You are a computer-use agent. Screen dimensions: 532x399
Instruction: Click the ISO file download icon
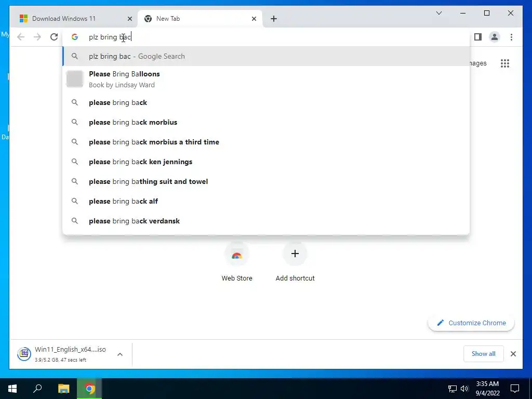point(24,354)
